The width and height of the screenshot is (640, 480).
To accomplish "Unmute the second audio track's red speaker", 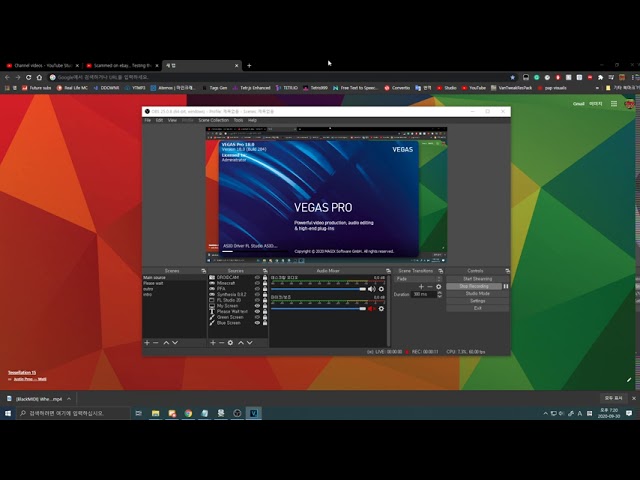I will (371, 309).
